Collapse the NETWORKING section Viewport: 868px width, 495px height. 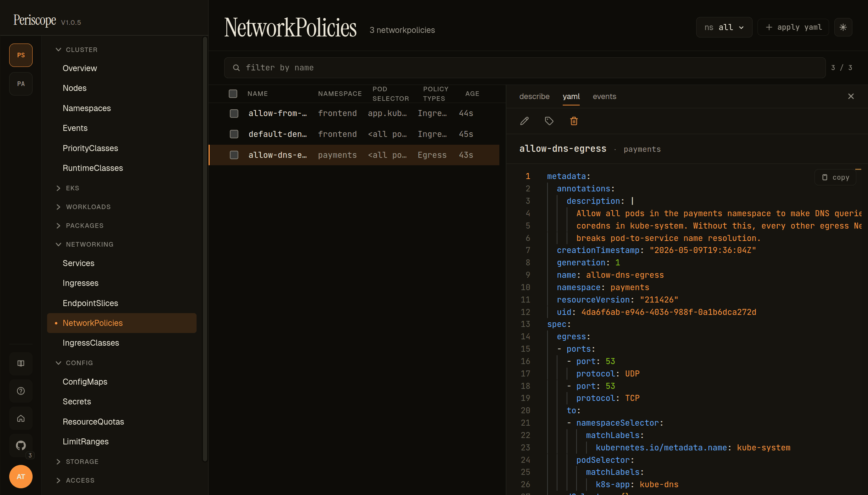point(85,244)
